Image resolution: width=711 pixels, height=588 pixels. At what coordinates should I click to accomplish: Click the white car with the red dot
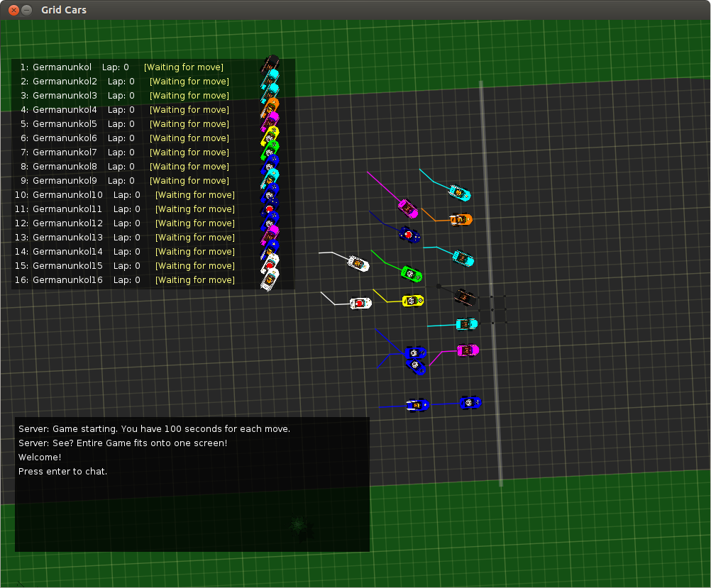[360, 304]
